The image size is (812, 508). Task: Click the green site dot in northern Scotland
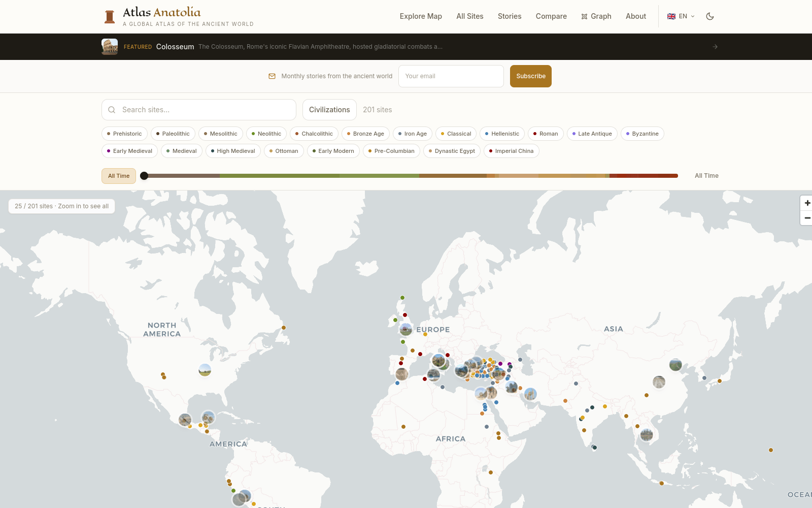click(x=402, y=298)
